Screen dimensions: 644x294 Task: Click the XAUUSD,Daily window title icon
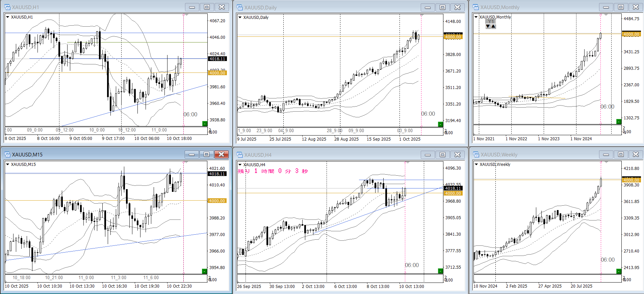240,7
